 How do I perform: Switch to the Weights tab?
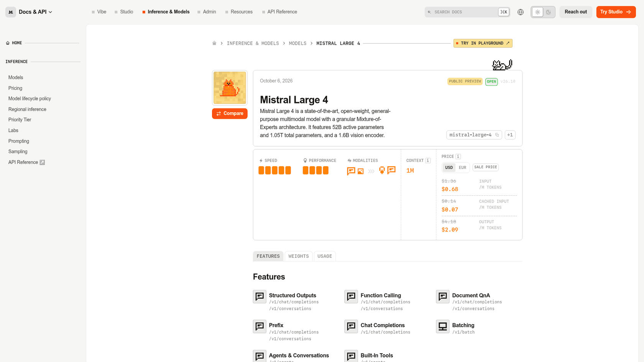click(x=298, y=256)
